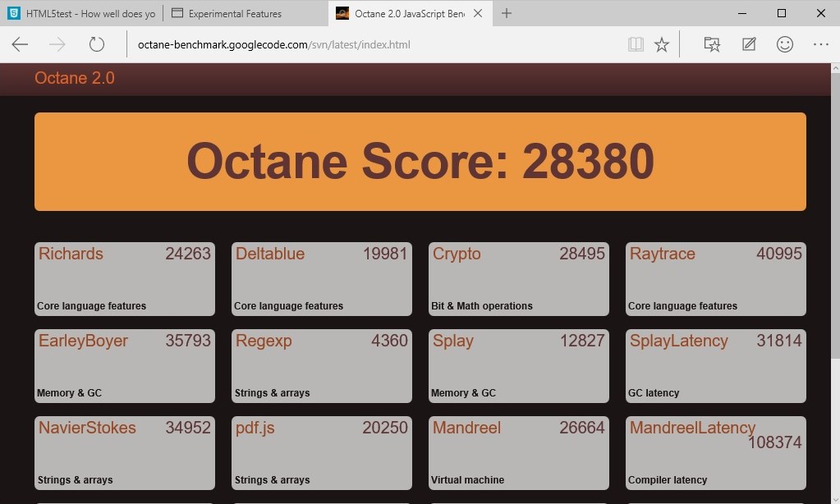Click 'Core language features' under Deltablue

coord(288,306)
